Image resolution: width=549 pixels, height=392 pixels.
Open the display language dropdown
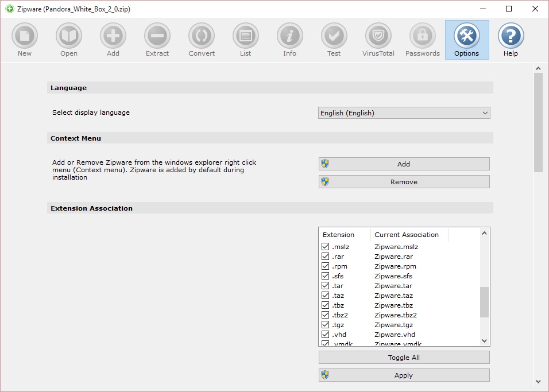(404, 113)
